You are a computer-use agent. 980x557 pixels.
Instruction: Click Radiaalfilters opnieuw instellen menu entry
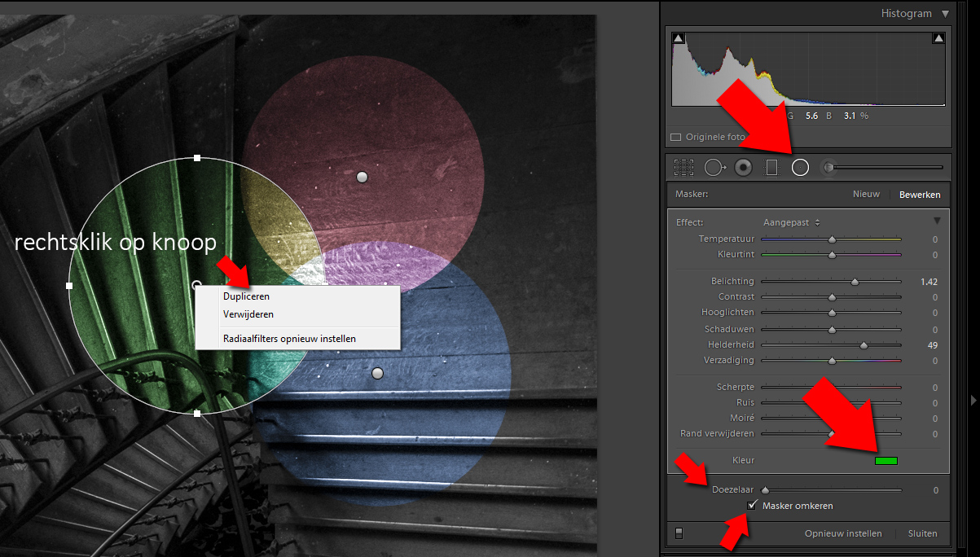pyautogui.click(x=289, y=339)
